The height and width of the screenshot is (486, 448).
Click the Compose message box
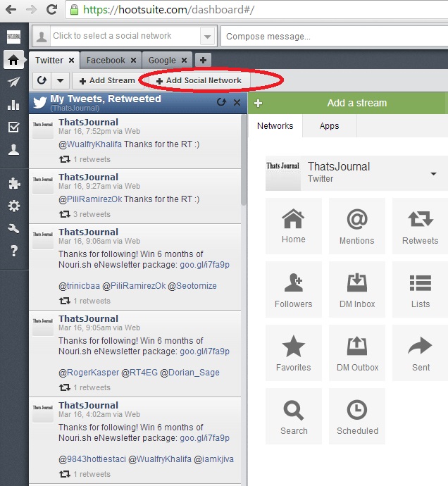tap(335, 36)
